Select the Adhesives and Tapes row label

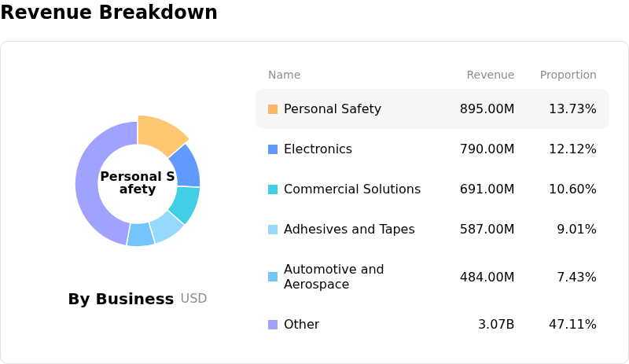(349, 230)
